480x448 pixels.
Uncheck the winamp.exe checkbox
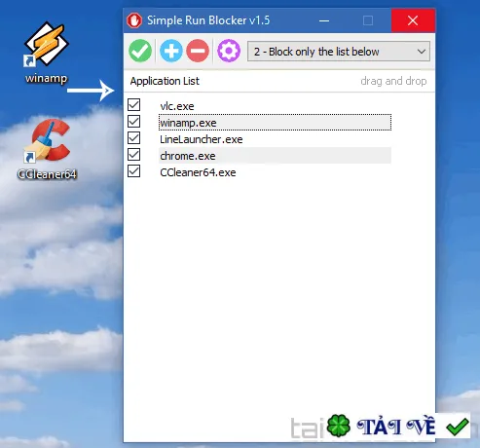click(133, 122)
